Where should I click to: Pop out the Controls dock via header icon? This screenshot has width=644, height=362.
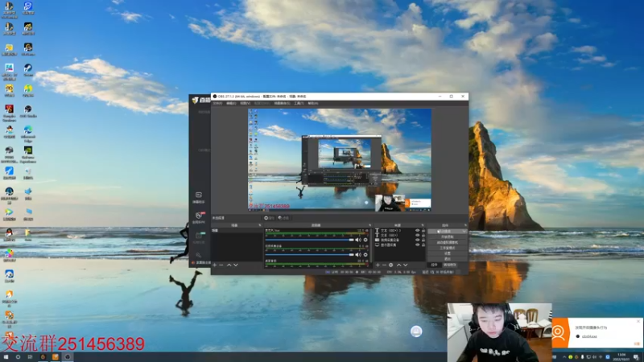point(465,225)
